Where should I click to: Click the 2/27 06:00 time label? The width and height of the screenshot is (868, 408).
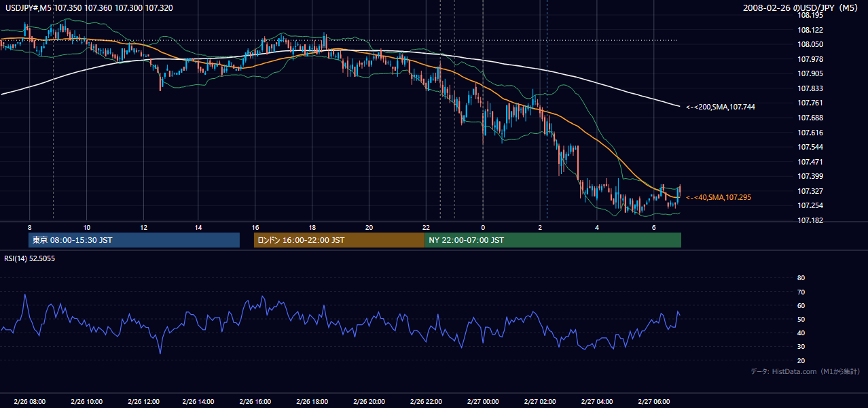click(653, 402)
